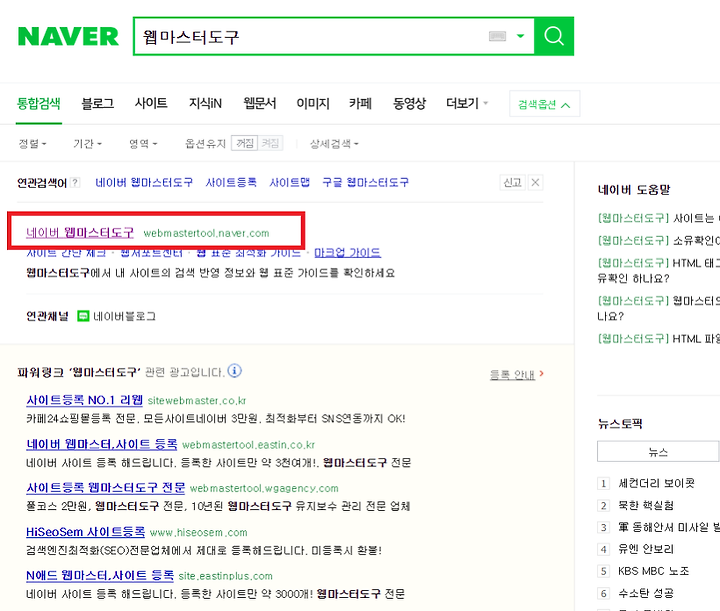This screenshot has height=611, width=720.
Task: Click the www.hiseosem.com URL
Action: 199,533
